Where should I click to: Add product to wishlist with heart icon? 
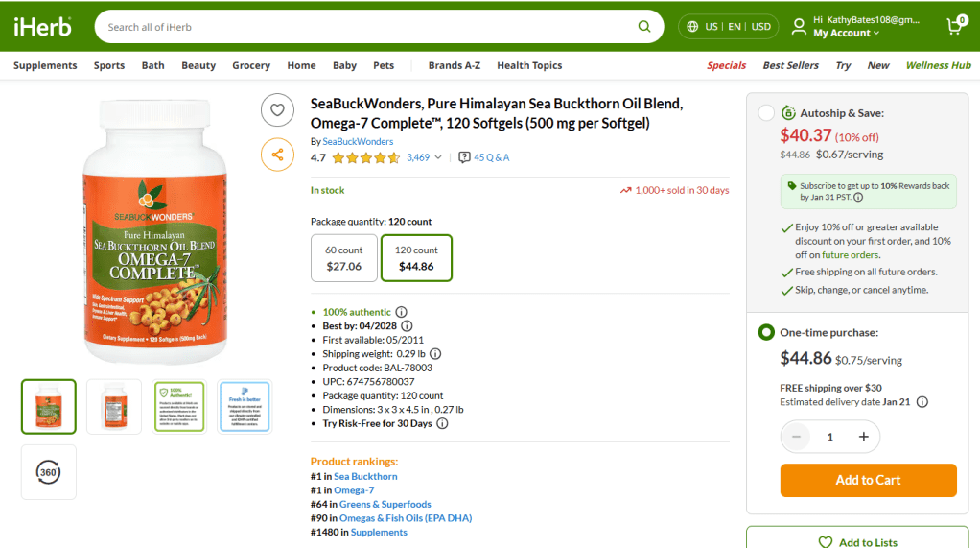[277, 110]
